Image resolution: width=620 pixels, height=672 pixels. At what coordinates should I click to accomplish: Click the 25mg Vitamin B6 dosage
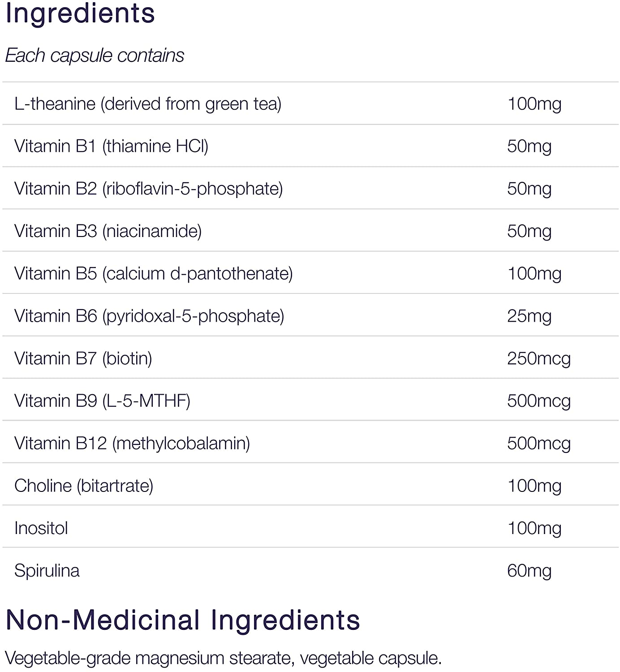(529, 316)
